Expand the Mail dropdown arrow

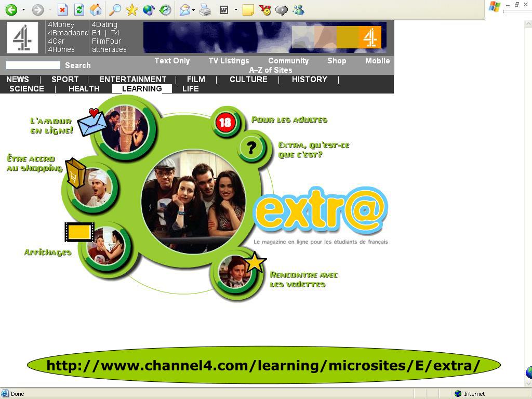coord(193,10)
